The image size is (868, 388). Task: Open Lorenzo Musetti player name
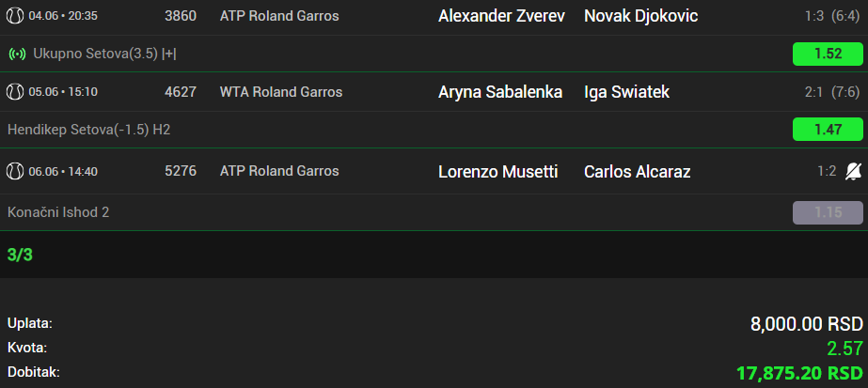click(x=498, y=172)
